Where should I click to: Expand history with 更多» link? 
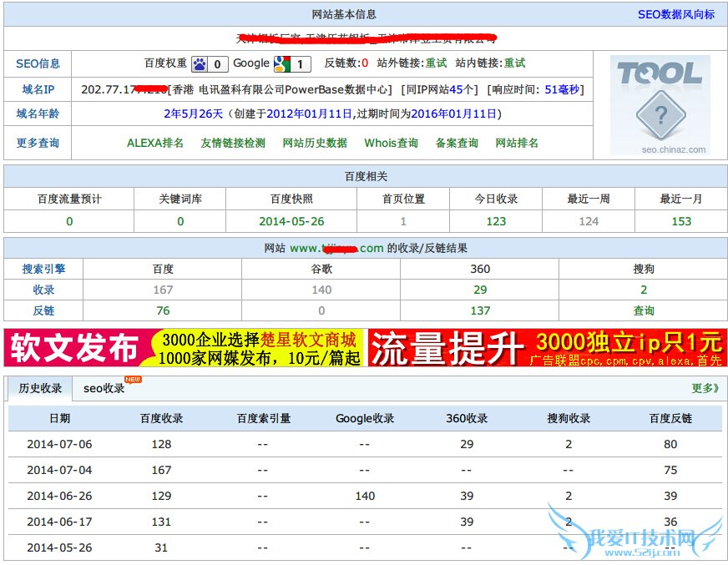pos(705,388)
